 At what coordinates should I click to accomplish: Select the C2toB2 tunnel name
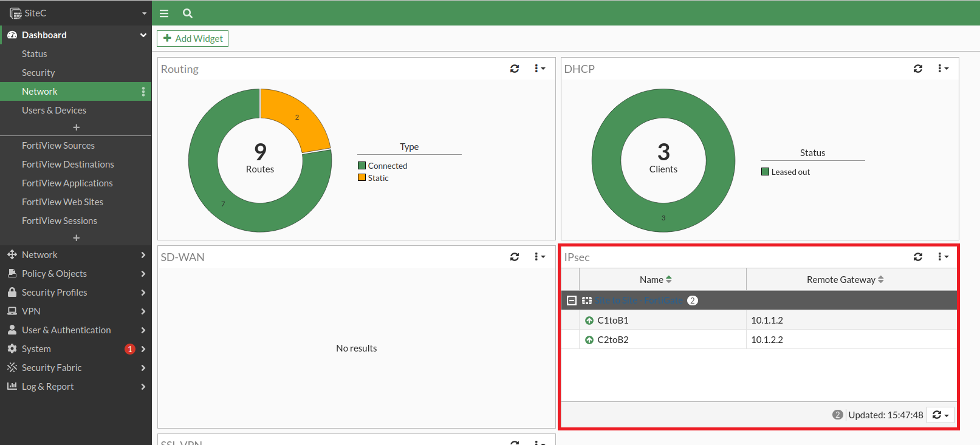(613, 340)
